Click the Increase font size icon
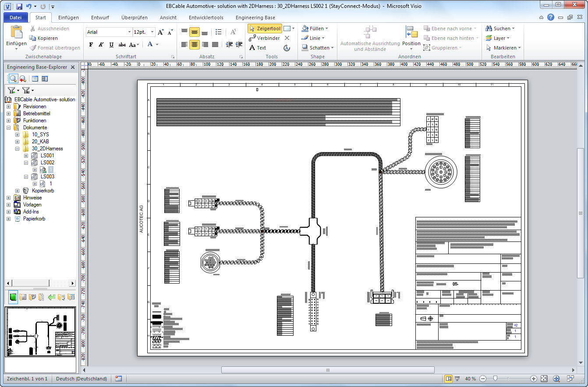The image size is (588, 387). (x=161, y=32)
